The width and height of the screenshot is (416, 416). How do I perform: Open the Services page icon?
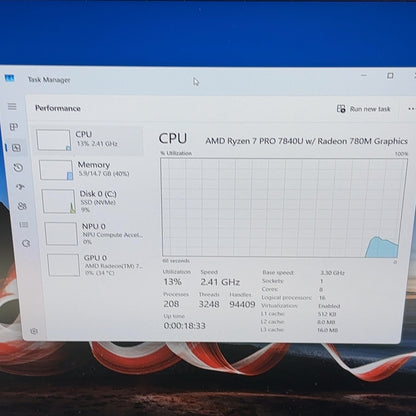tap(26, 243)
